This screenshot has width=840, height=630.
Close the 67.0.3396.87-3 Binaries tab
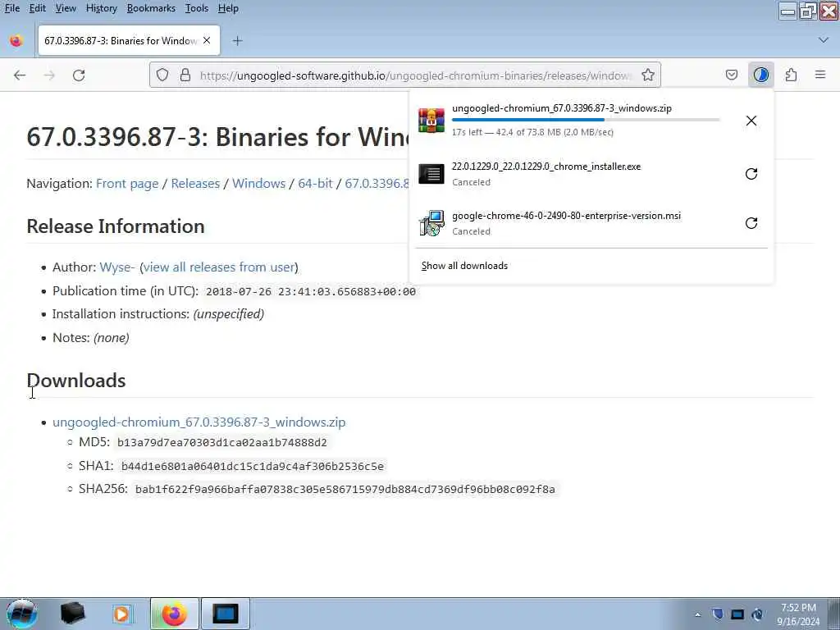pyautogui.click(x=207, y=41)
